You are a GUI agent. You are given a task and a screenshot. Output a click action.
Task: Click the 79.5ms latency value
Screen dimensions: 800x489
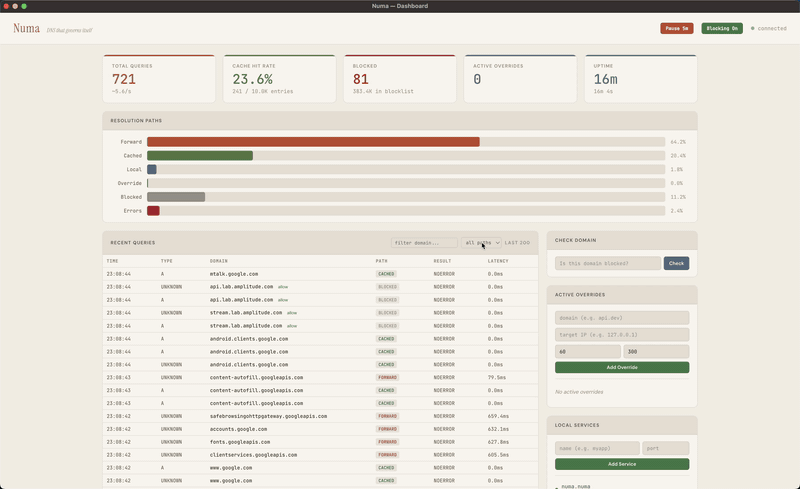point(496,378)
